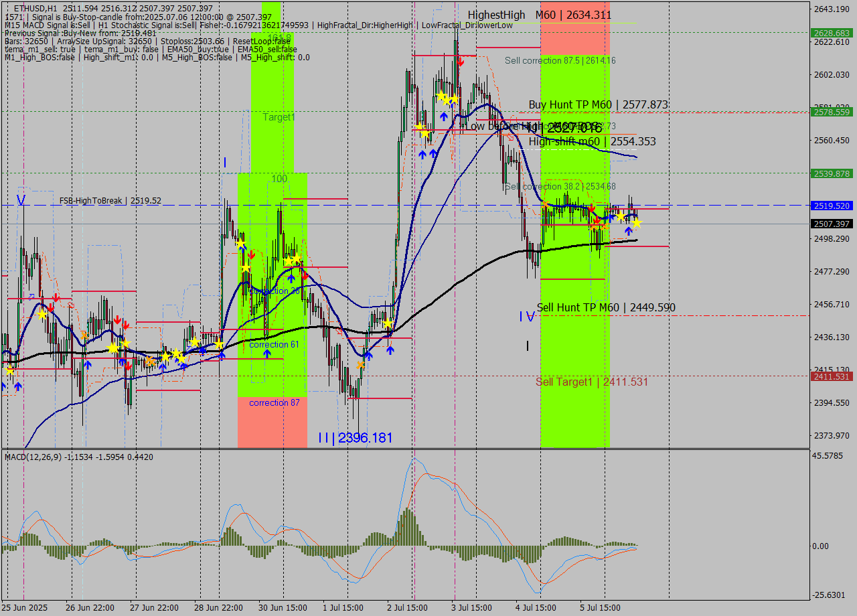Select the '25 Jun 2025' date label on the axis

(x=25, y=608)
